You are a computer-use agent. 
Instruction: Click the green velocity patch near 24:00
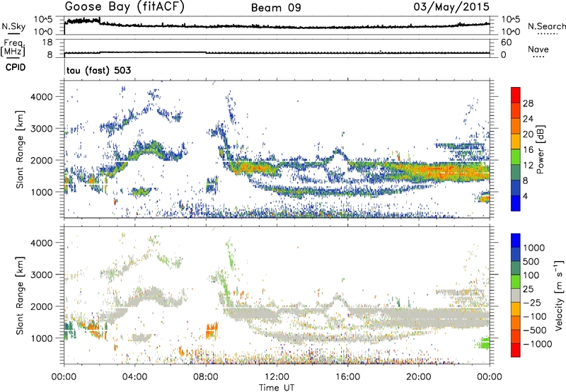tap(484, 343)
